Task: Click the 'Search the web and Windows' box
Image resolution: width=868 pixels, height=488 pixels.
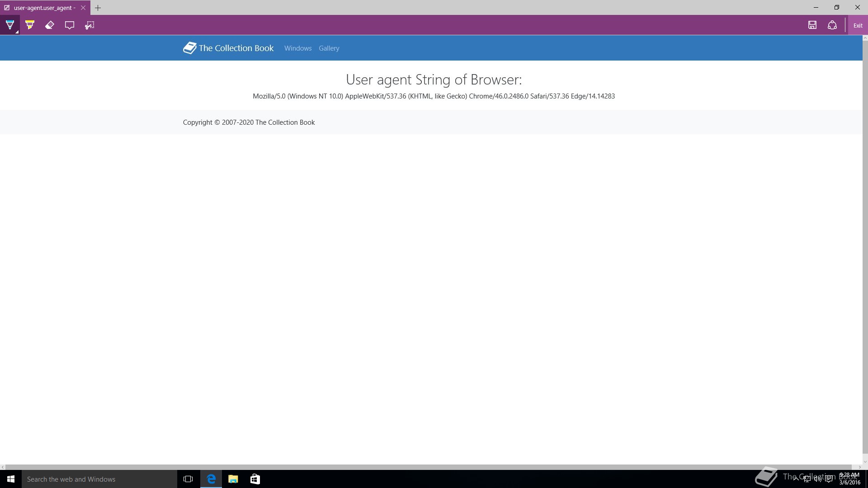Action: [x=99, y=479]
